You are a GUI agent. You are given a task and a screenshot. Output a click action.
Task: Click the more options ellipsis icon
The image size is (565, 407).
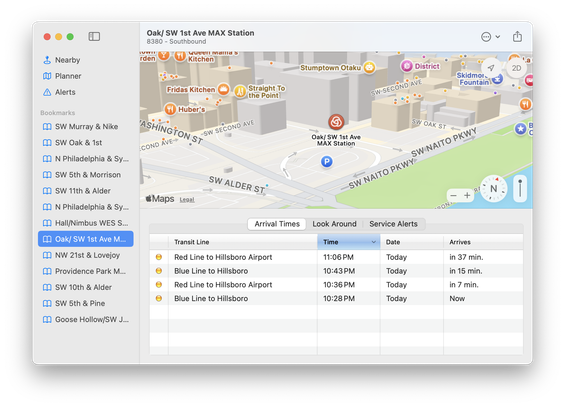click(x=486, y=37)
